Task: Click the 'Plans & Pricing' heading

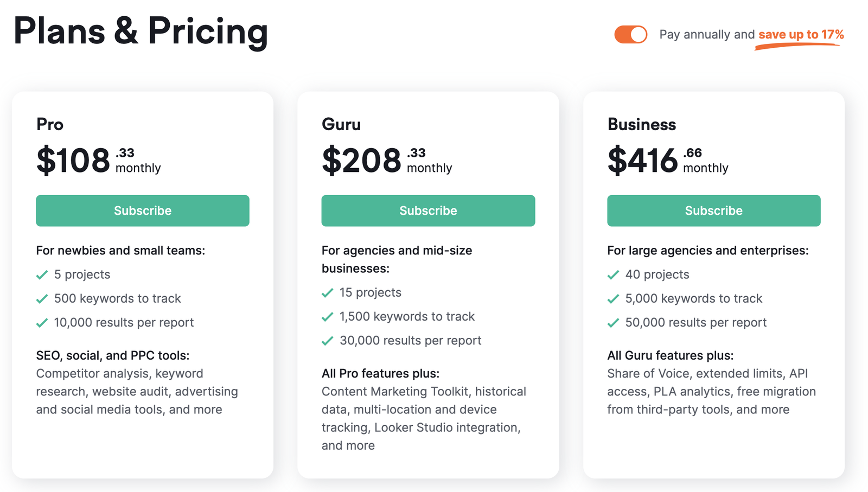Action: click(x=141, y=31)
